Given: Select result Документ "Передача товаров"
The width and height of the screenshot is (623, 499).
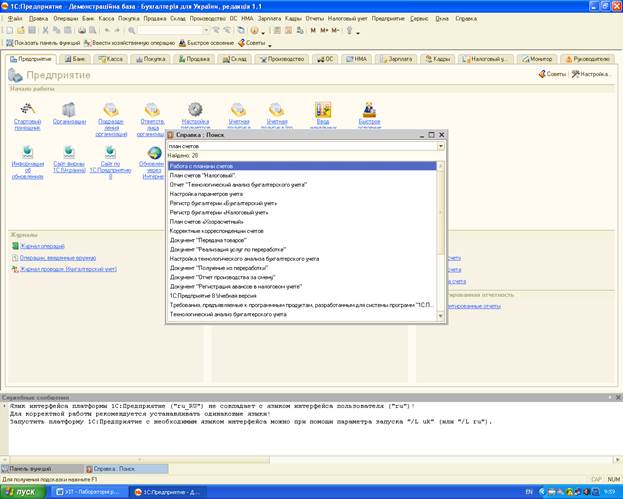Looking at the screenshot, I should tap(302, 240).
